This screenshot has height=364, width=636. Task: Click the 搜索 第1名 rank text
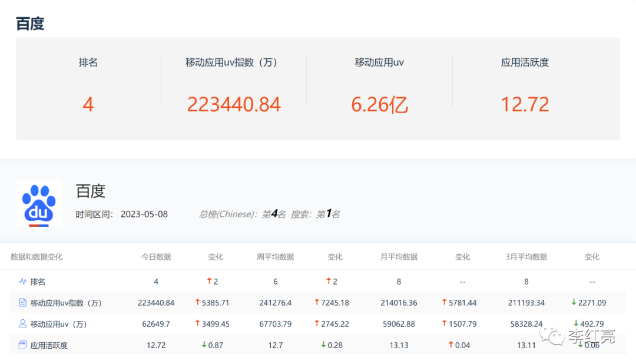(315, 214)
